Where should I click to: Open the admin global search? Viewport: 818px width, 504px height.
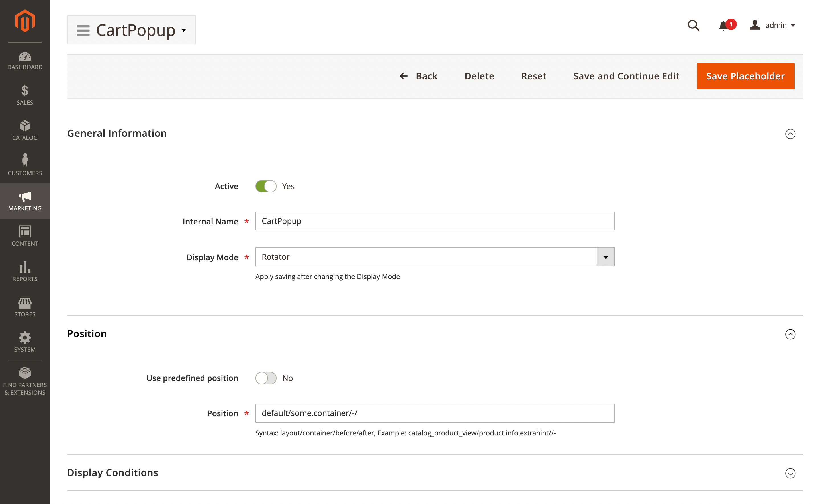point(693,26)
